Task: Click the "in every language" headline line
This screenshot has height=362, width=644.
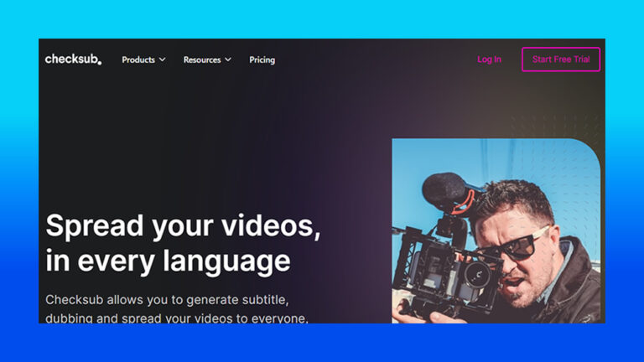Action: point(168,261)
